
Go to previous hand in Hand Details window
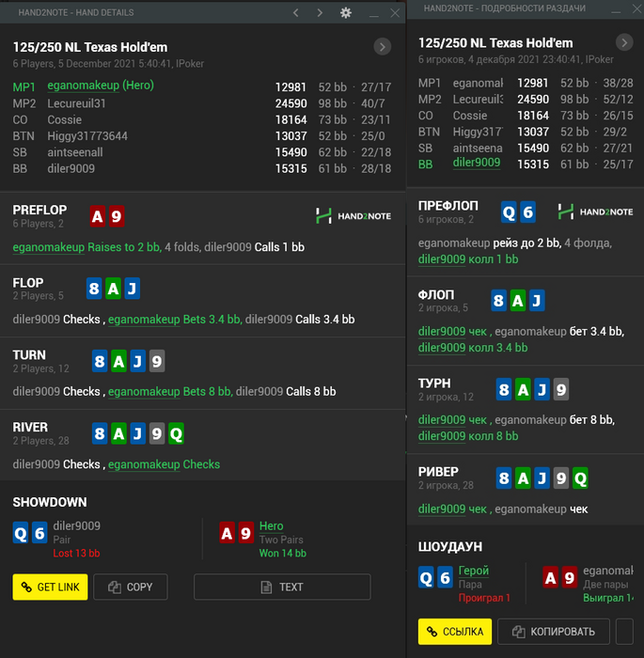296,13
